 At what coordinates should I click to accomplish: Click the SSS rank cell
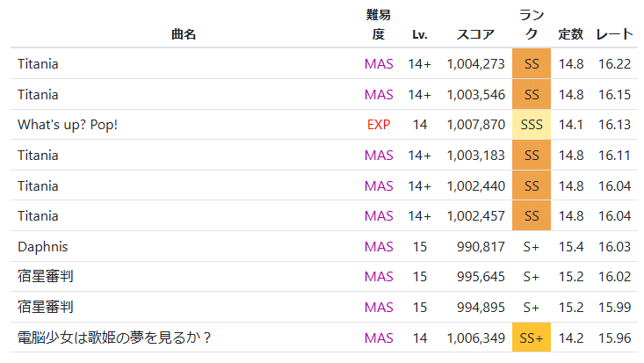tap(532, 125)
